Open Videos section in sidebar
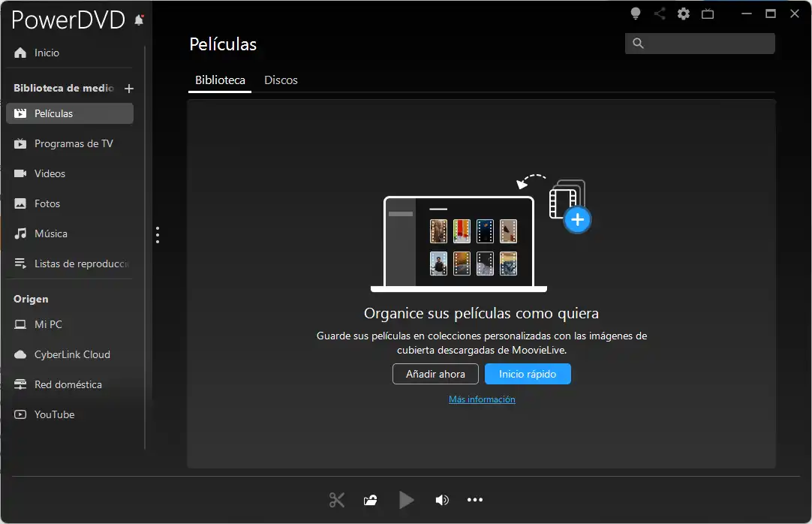The height and width of the screenshot is (524, 812). pos(70,173)
